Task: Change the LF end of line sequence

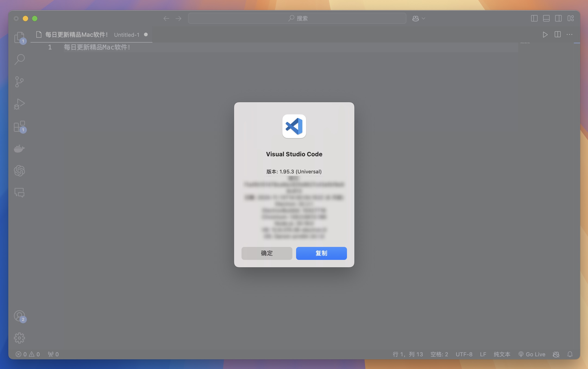Action: (483, 354)
